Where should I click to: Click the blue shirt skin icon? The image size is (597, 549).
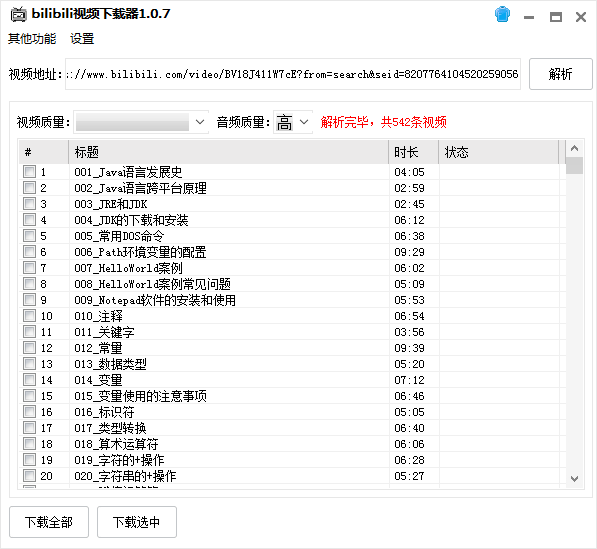click(502, 14)
